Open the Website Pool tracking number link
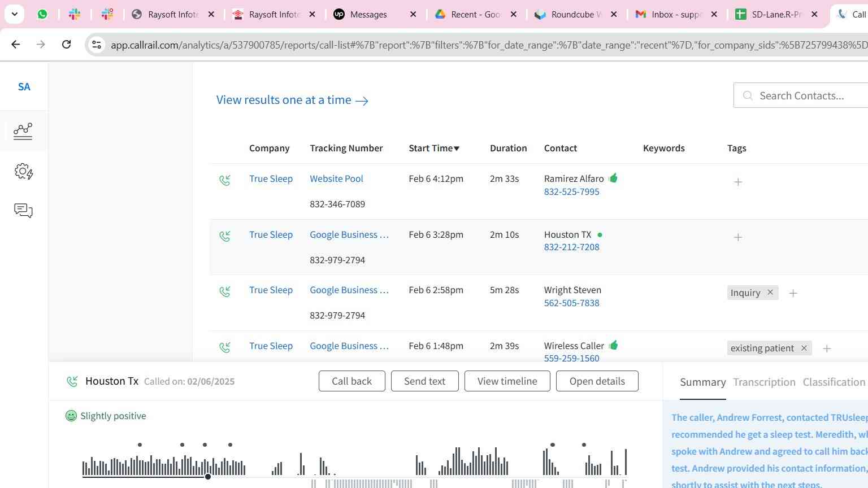Viewport: 868px width, 488px height. pos(336,178)
